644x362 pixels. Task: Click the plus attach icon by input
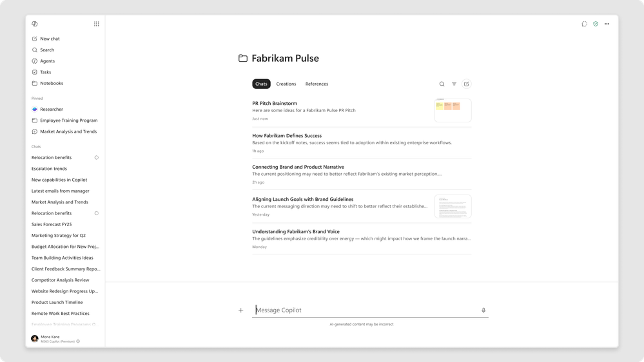[240, 310]
